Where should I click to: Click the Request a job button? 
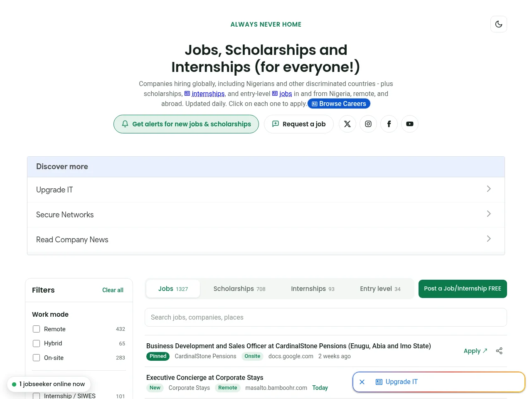pyautogui.click(x=299, y=124)
